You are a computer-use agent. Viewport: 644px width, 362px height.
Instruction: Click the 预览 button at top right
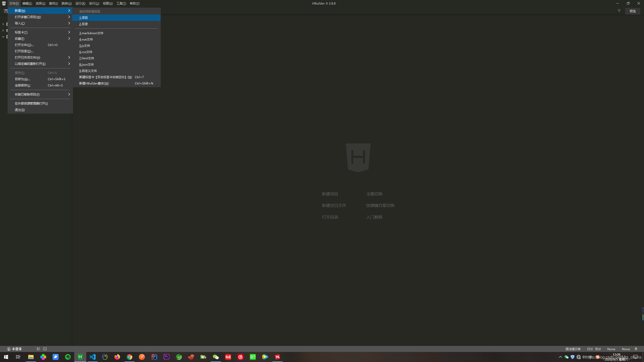(632, 11)
